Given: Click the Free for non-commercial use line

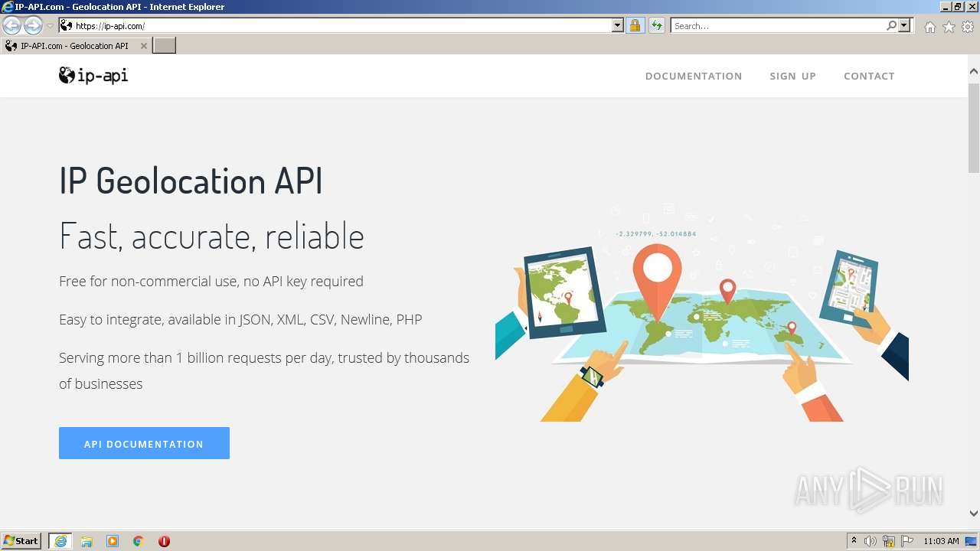Looking at the screenshot, I should 211,282.
